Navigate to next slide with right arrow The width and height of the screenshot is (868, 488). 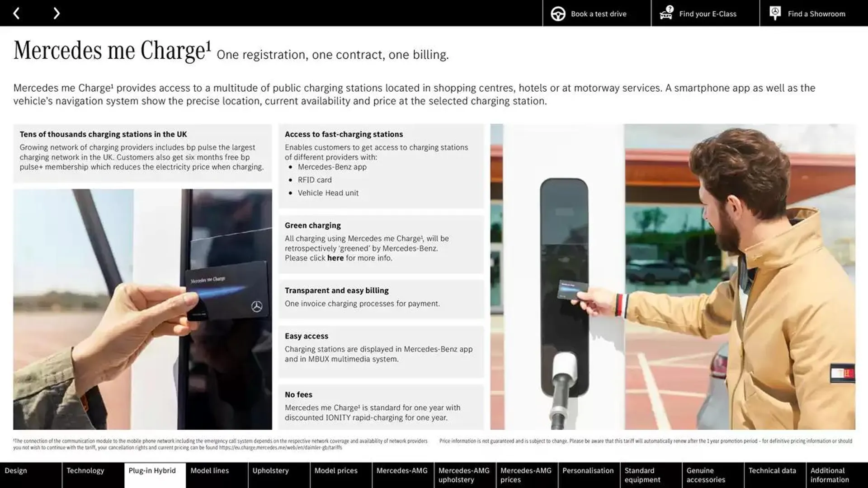56,13
